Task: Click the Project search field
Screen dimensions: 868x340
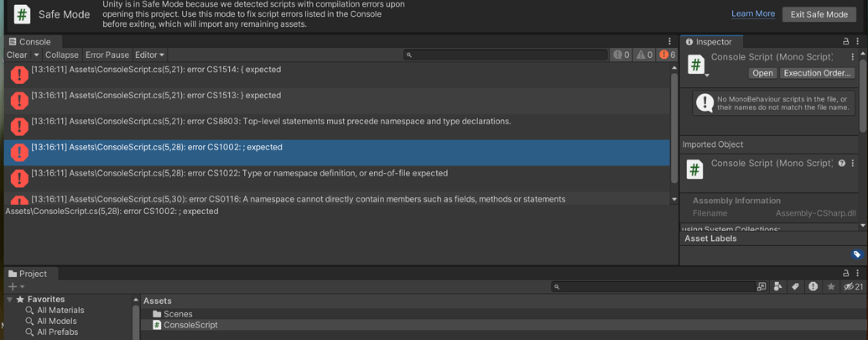Action: pos(653,287)
